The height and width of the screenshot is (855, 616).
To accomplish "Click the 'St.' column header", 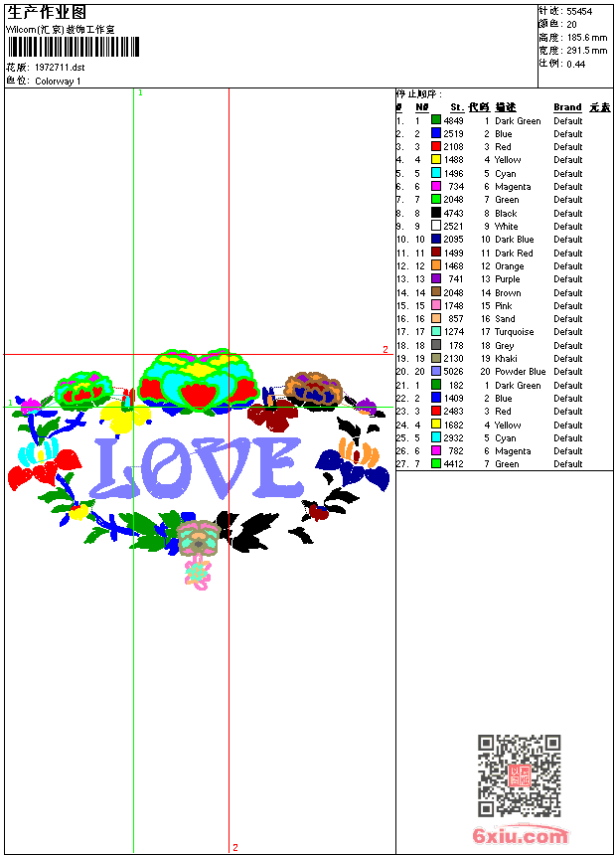I will click(x=457, y=107).
